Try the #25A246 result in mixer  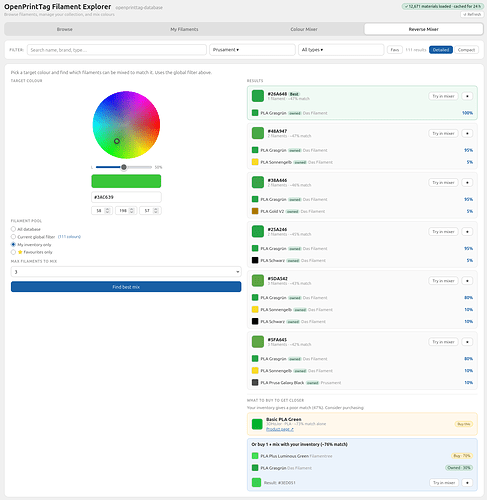pos(443,231)
